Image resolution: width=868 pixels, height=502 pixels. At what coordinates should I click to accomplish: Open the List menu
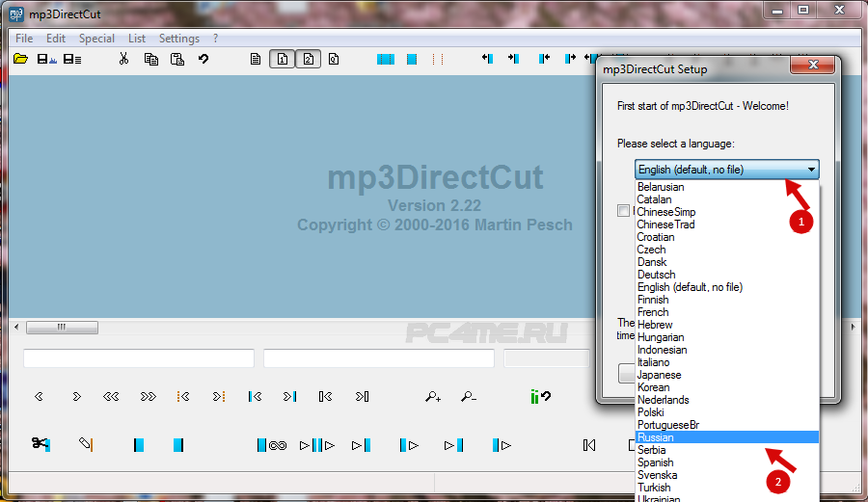coord(137,39)
